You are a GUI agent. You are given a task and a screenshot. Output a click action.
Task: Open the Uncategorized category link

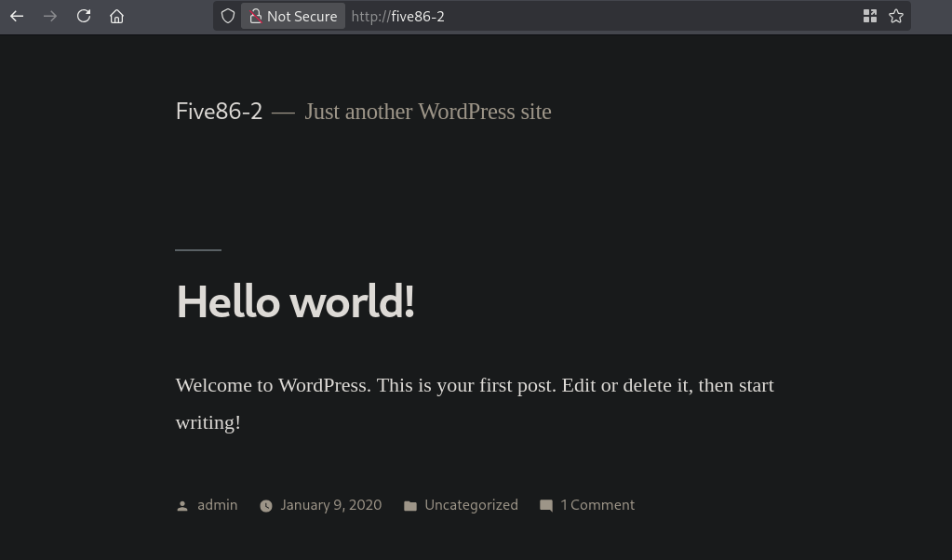(471, 505)
